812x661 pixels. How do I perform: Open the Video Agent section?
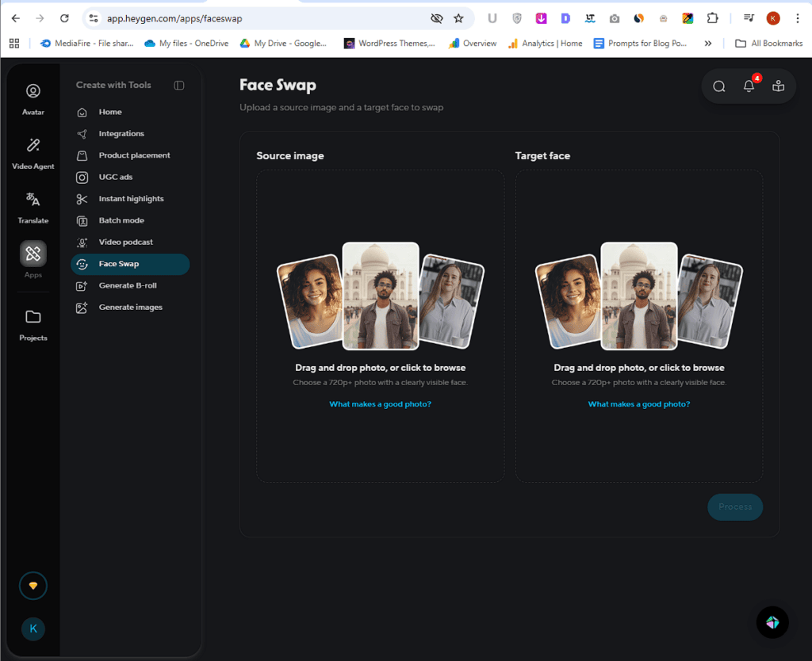coord(33,154)
